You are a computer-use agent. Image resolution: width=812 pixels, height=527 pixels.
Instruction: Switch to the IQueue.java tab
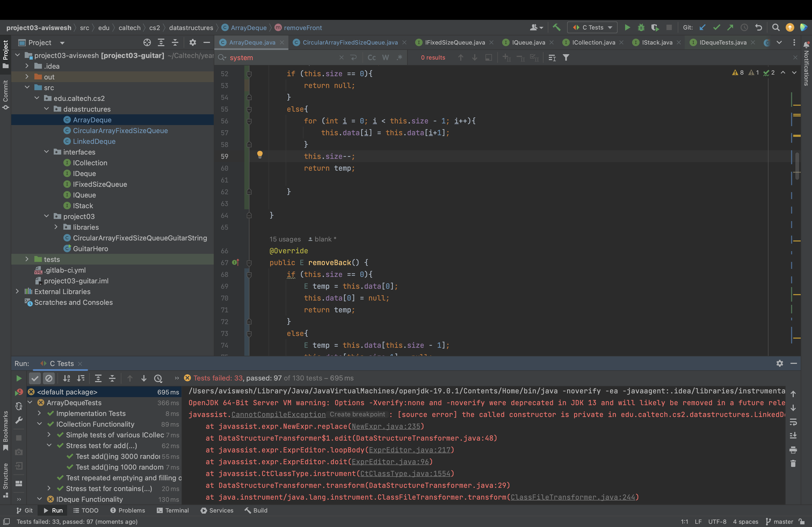click(x=528, y=43)
